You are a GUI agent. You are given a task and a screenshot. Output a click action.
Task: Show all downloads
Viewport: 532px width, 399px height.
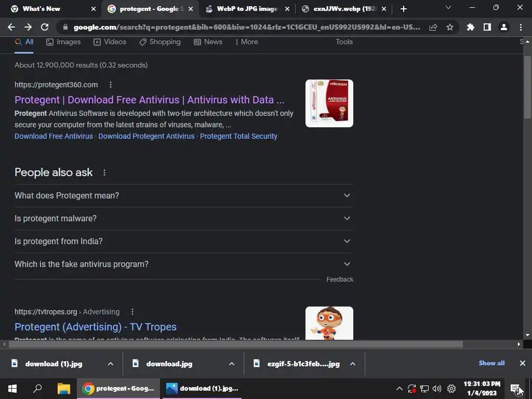point(491,363)
